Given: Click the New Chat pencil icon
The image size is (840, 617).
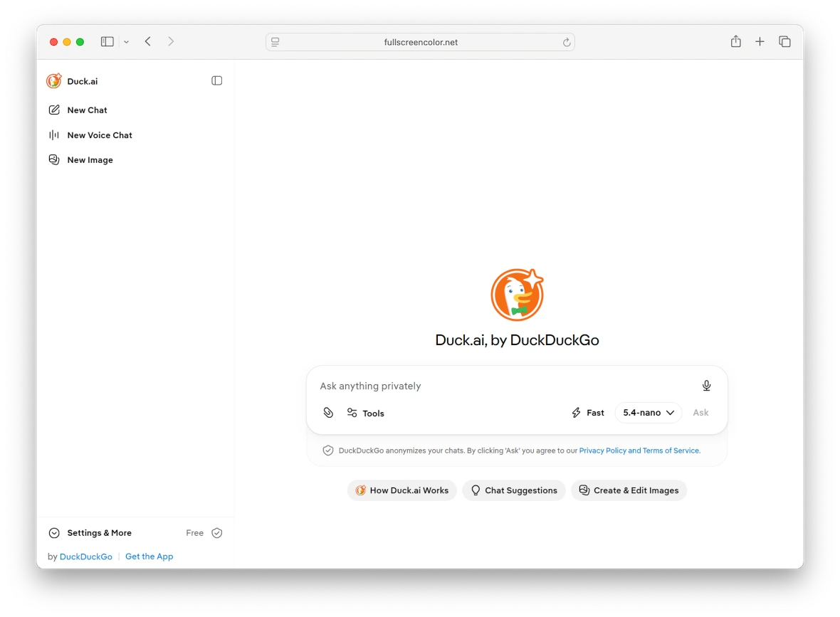Looking at the screenshot, I should tap(54, 110).
